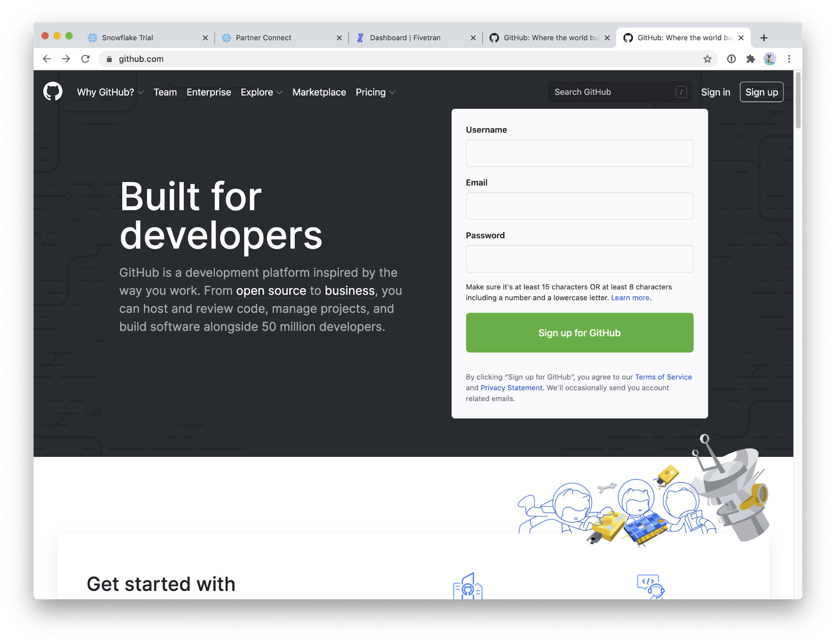The height and width of the screenshot is (644, 836).
Task: Expand the Explore dropdown menu
Action: pyautogui.click(x=261, y=92)
